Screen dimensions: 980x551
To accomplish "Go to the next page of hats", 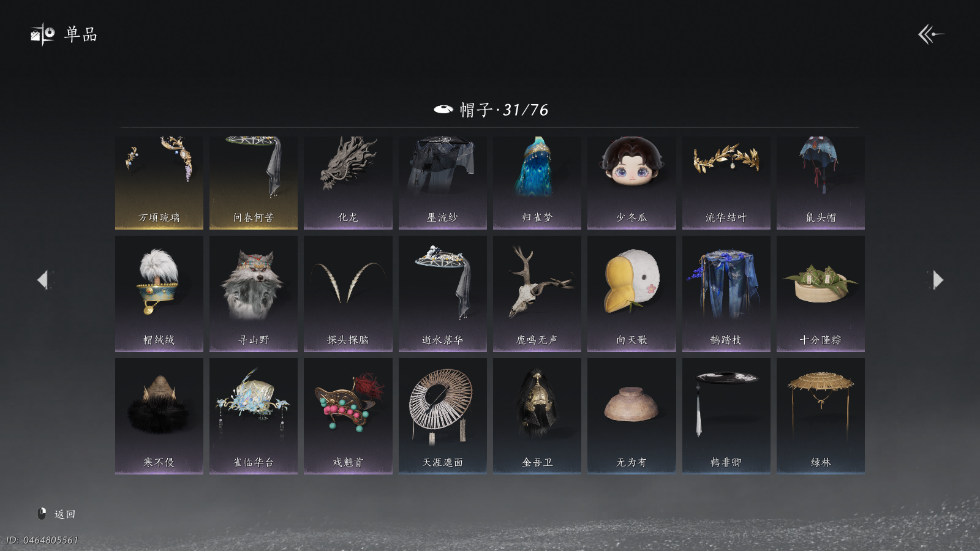I will tap(937, 280).
